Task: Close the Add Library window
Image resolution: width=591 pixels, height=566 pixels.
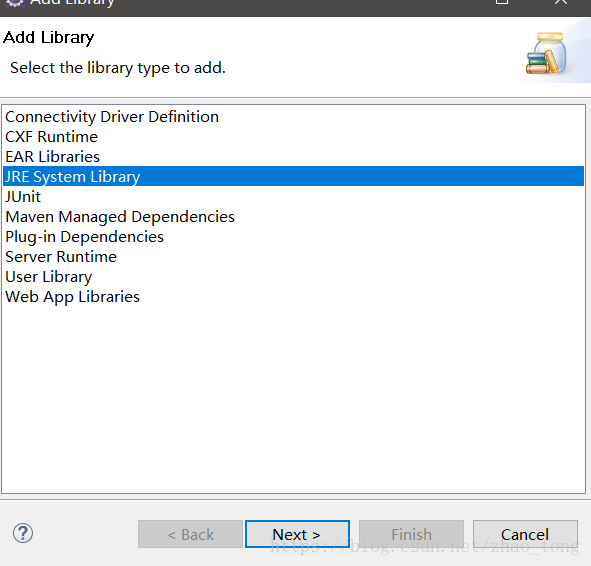Action: click(x=561, y=2)
